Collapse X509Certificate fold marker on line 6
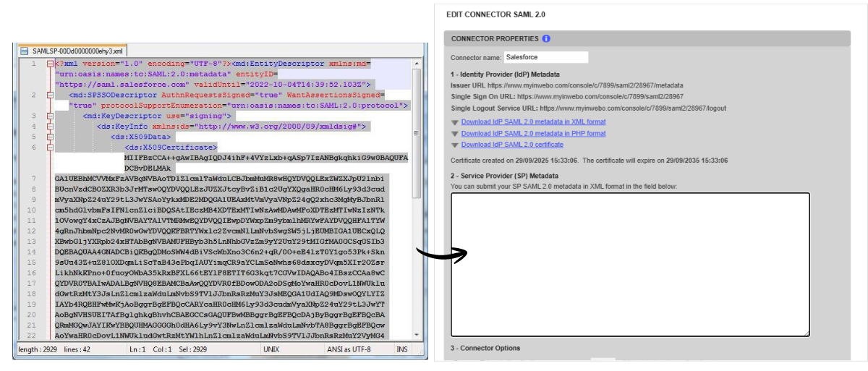 [50, 147]
